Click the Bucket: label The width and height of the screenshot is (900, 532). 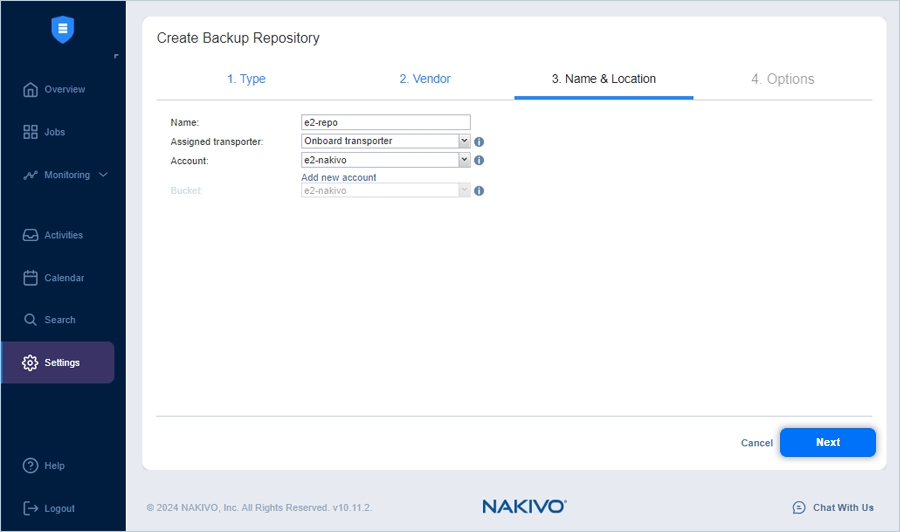click(x=187, y=191)
